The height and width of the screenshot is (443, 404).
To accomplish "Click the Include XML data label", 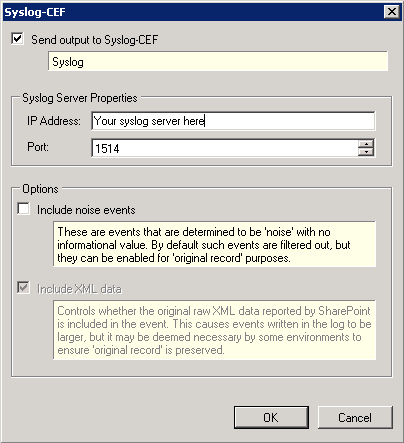I will coord(79,289).
